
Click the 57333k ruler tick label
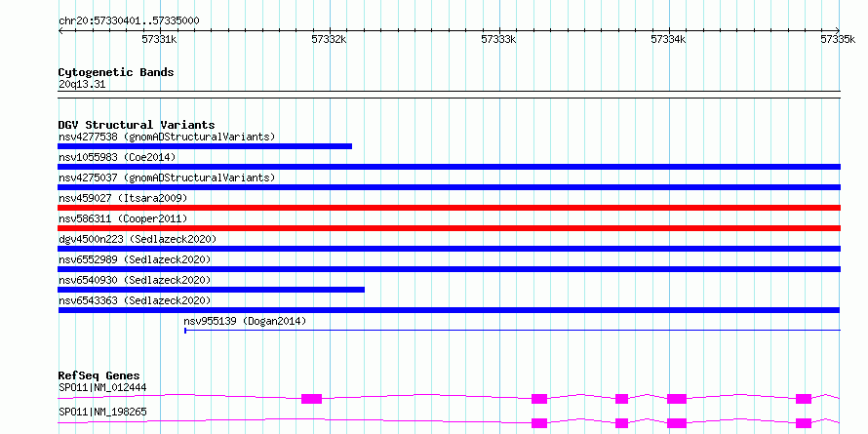pos(498,39)
